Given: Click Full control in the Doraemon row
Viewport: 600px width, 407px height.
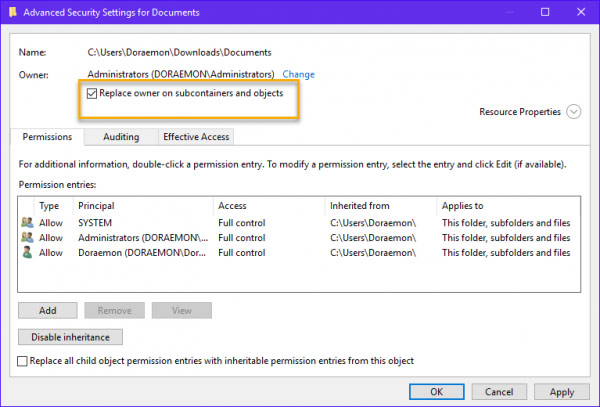Looking at the screenshot, I should [241, 252].
